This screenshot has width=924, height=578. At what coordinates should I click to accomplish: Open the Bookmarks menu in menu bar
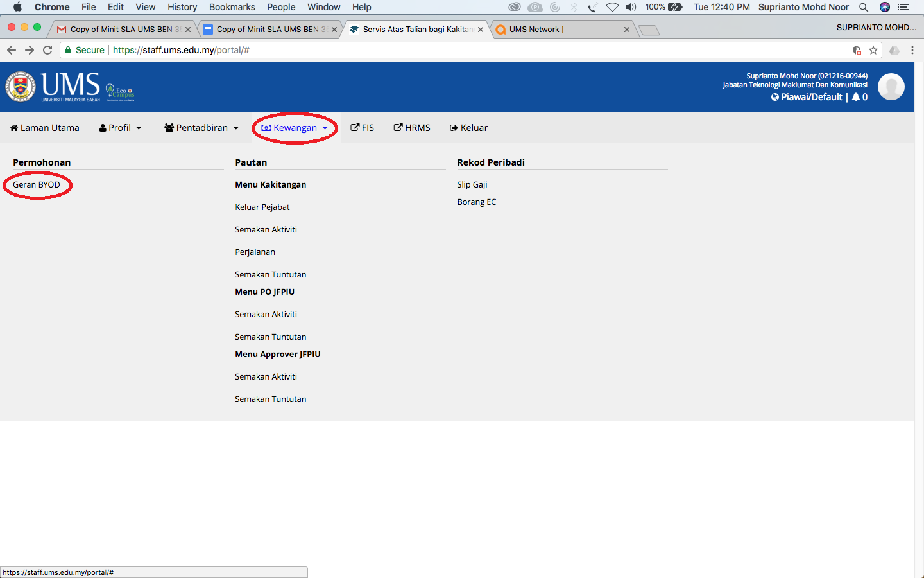pyautogui.click(x=232, y=7)
